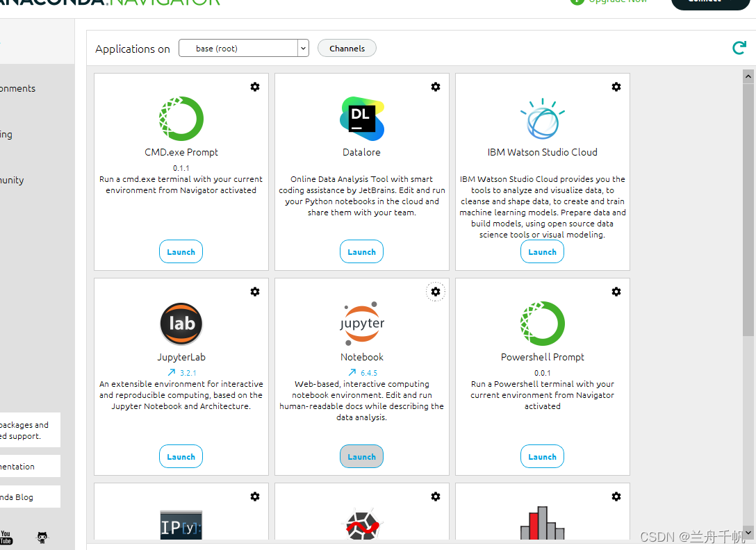
Task: Open settings gear on histogram-logo card
Action: pyautogui.click(x=616, y=497)
